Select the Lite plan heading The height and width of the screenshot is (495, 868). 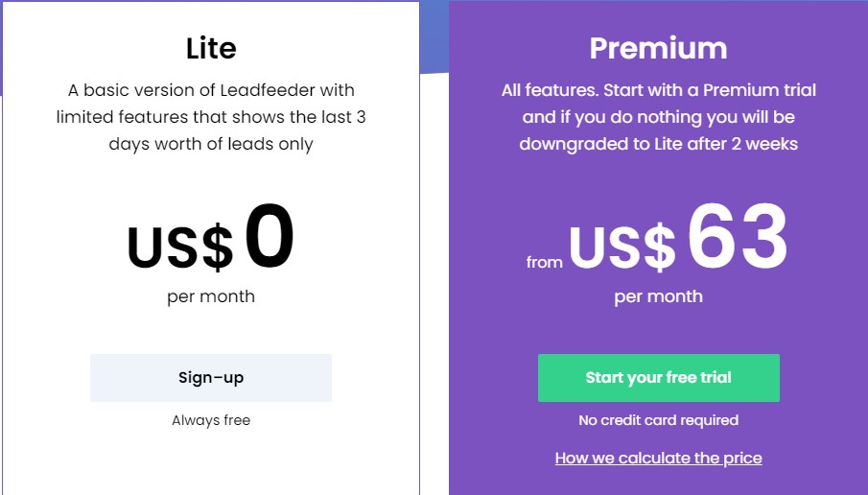[x=211, y=48]
